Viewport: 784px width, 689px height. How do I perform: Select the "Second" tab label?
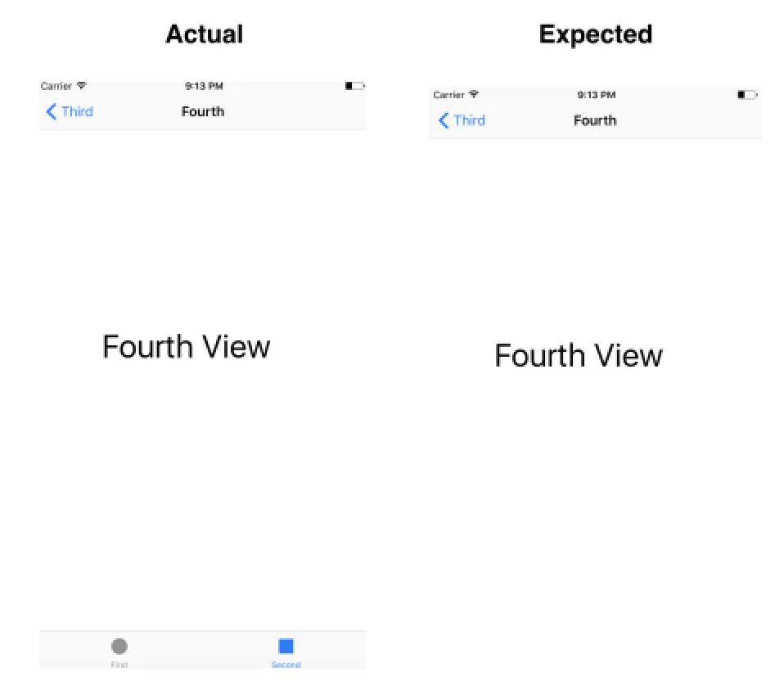[x=286, y=664]
